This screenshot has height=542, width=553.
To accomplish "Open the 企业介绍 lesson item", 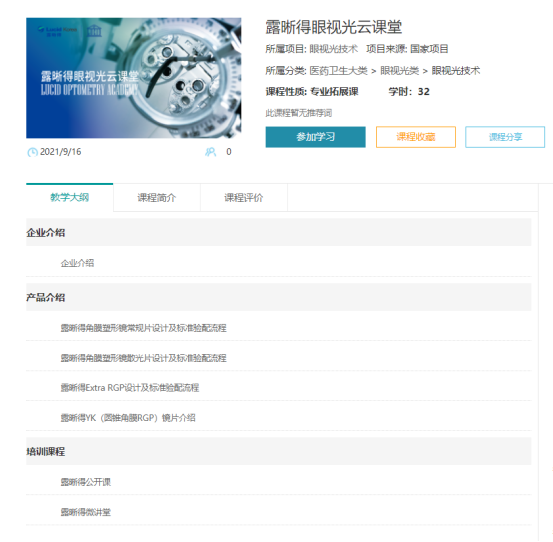I will [x=279, y=263].
